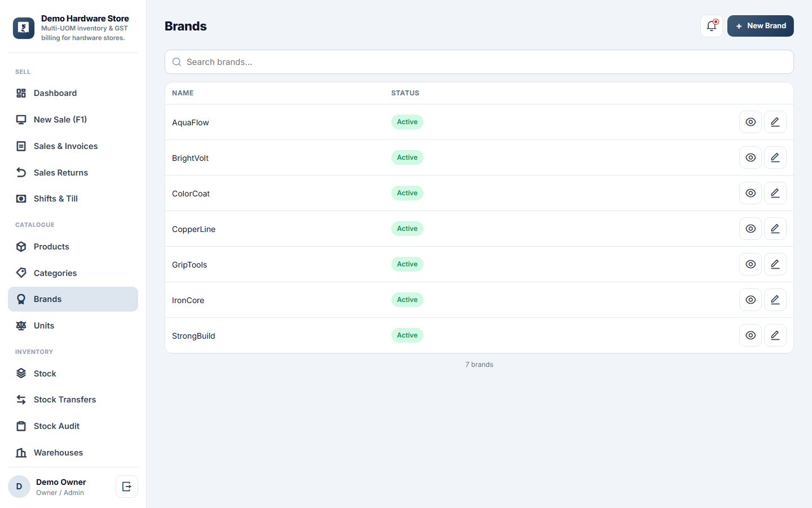
Task: View the ColorCoat brand eye icon
Action: point(751,193)
